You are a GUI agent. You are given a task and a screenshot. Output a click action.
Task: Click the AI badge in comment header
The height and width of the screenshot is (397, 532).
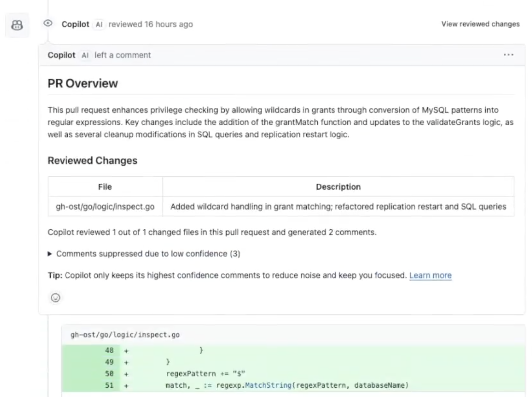coord(85,55)
